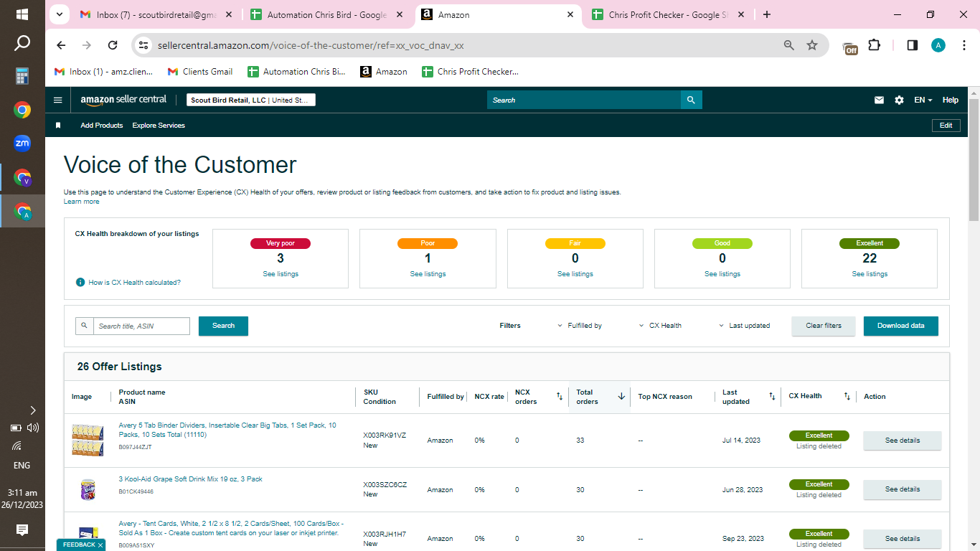Open Add Products menu item

[102, 126]
